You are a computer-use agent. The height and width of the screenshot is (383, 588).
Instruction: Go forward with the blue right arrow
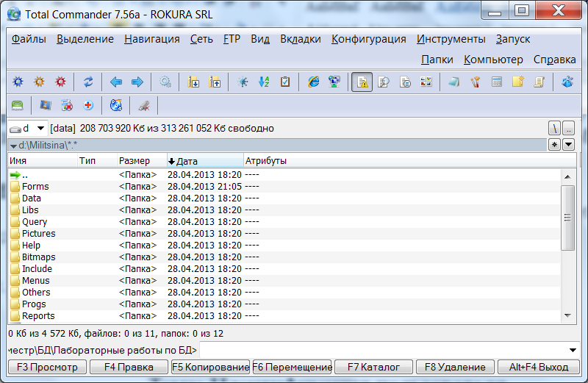[x=137, y=82]
